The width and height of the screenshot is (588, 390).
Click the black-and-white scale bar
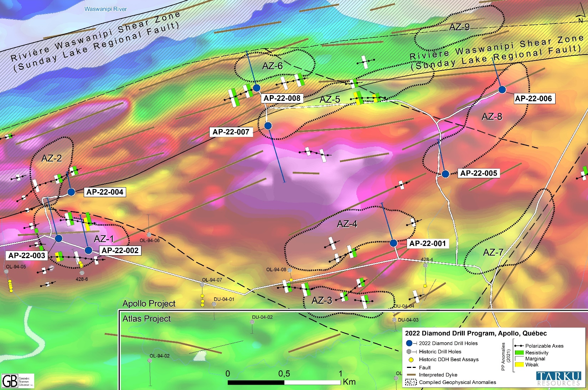[284, 383]
